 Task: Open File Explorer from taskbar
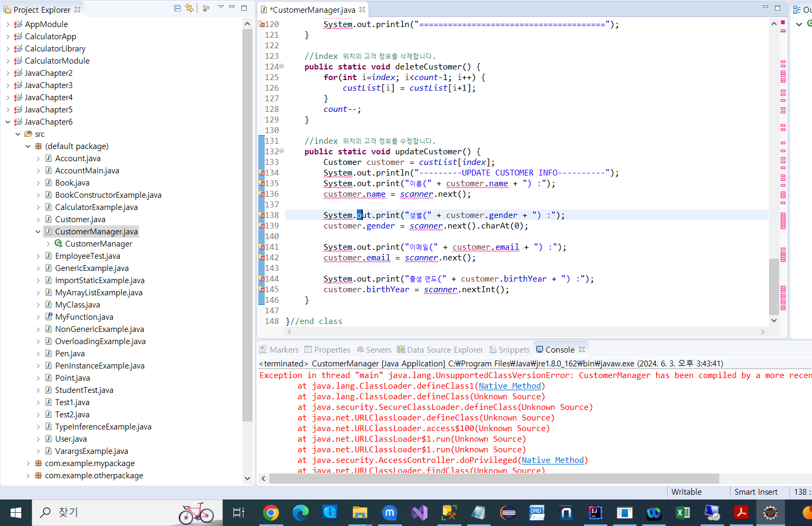point(360,513)
